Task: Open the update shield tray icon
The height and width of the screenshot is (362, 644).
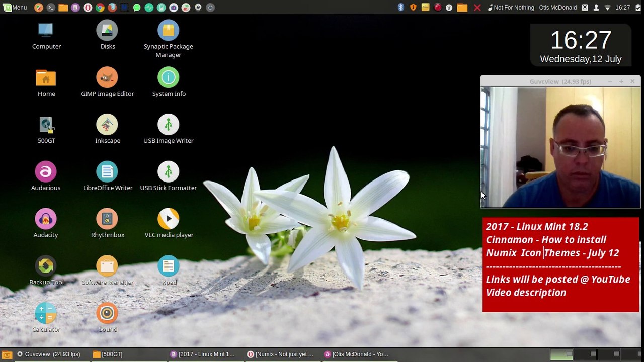Action: [413, 8]
